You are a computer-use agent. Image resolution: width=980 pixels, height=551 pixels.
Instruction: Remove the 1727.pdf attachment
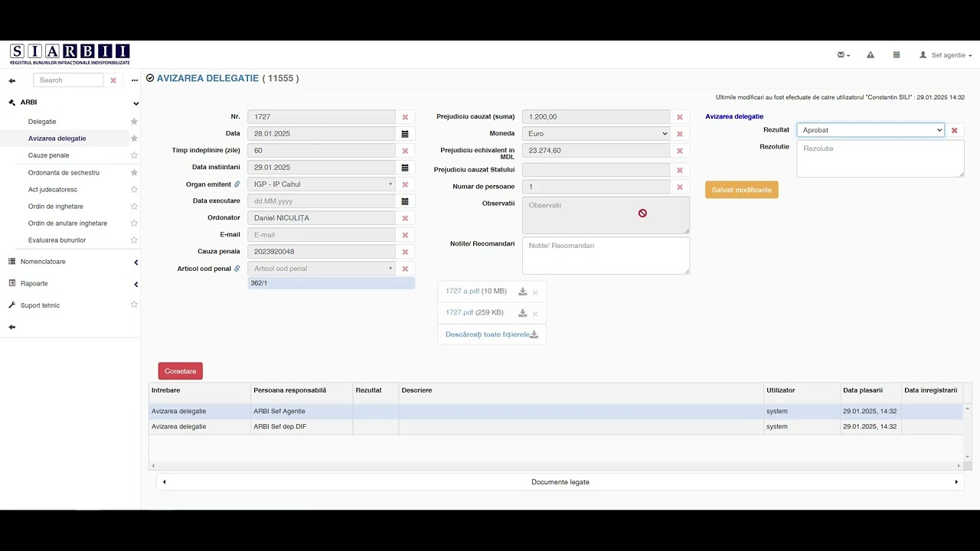click(535, 314)
